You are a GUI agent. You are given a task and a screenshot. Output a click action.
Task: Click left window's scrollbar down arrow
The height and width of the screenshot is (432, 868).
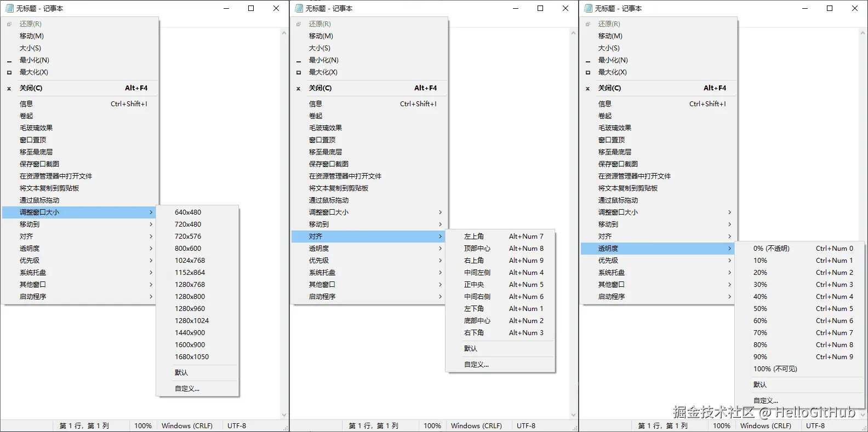(x=284, y=415)
